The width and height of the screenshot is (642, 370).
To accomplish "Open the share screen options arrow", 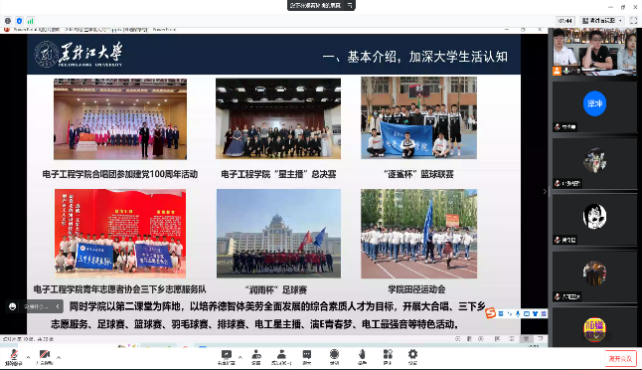I will coord(240,357).
